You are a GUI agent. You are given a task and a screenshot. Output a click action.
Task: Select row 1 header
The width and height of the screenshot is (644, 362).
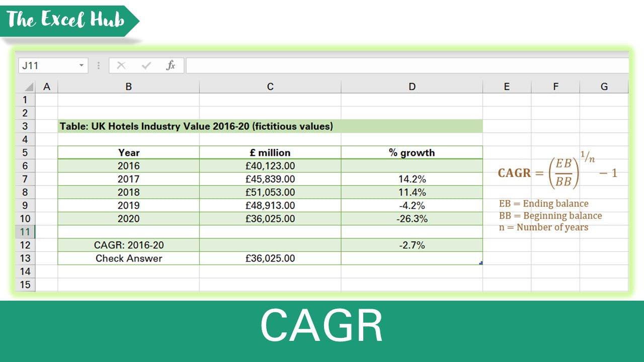(25, 100)
